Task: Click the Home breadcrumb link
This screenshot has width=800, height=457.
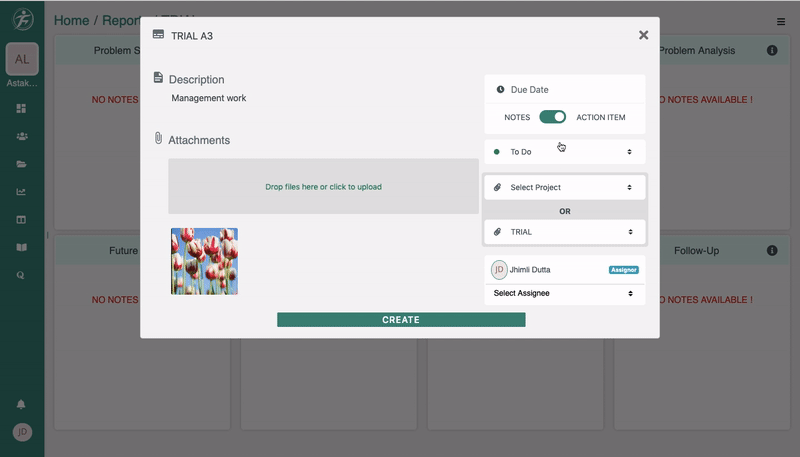Action: pyautogui.click(x=71, y=20)
